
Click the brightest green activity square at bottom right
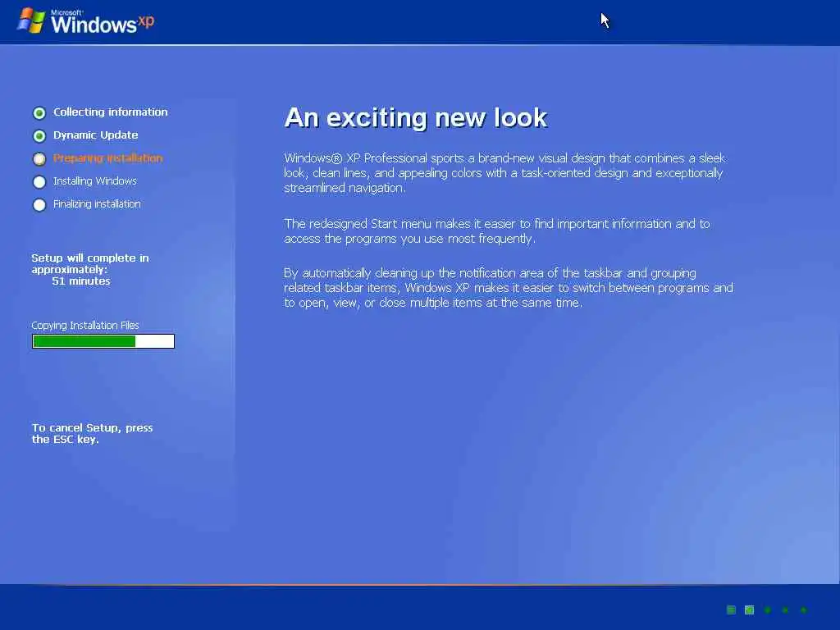(x=750, y=609)
